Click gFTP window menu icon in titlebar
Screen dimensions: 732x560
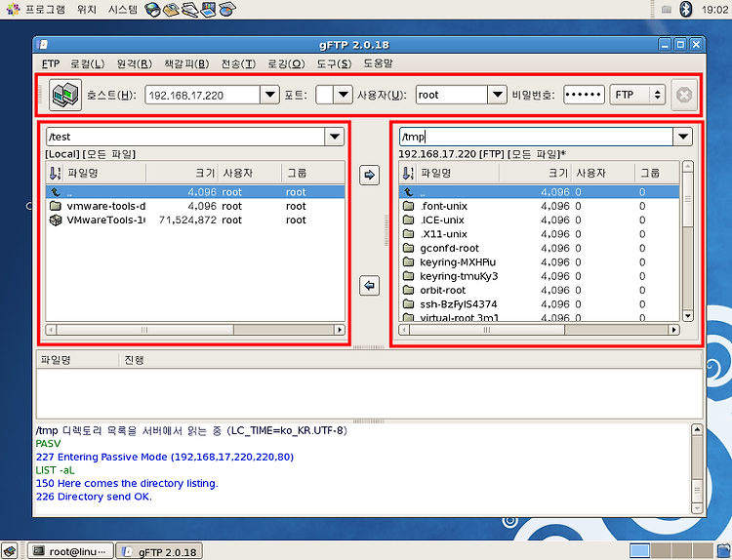click(x=43, y=45)
